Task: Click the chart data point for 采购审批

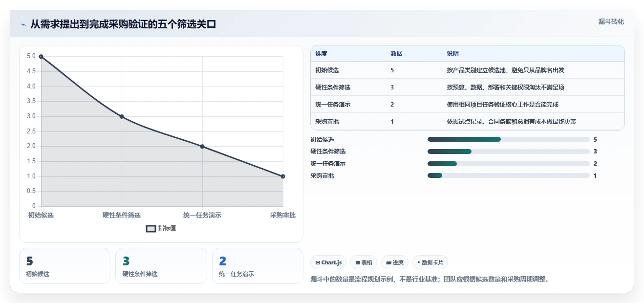Action: (283, 176)
